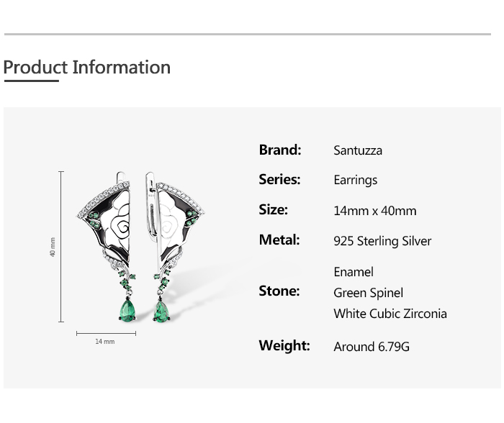Screen dimensions: 504x423
Task: Click the 14mm x 40mm size value
Action: tap(375, 211)
